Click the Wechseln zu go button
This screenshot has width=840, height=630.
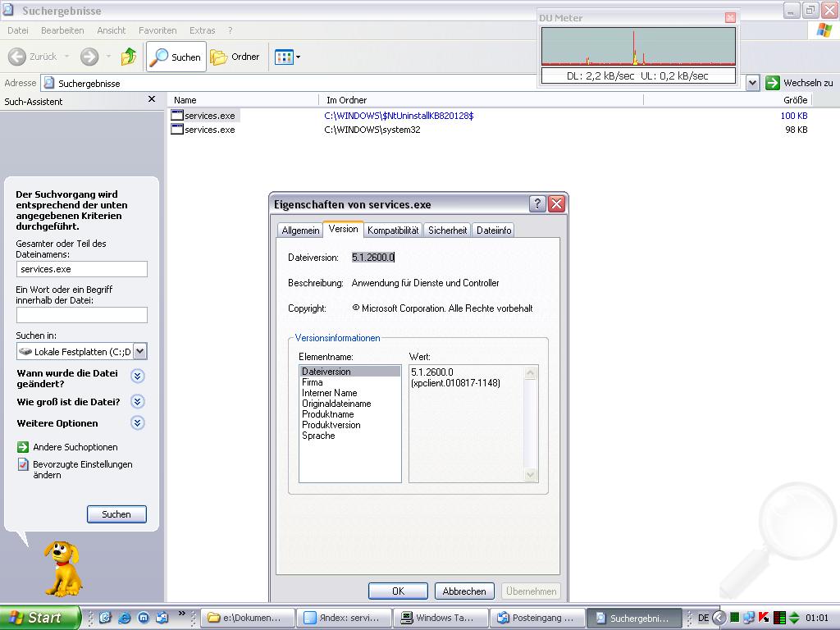(799, 83)
